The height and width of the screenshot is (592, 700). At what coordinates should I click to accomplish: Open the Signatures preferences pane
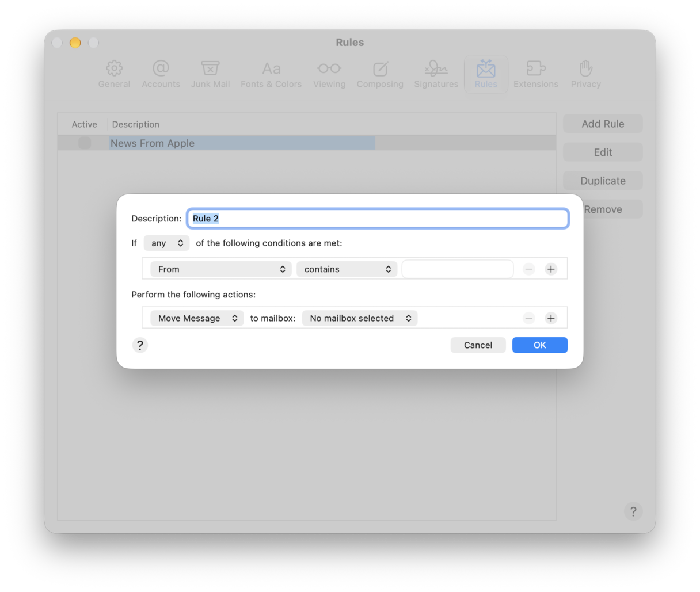click(436, 74)
